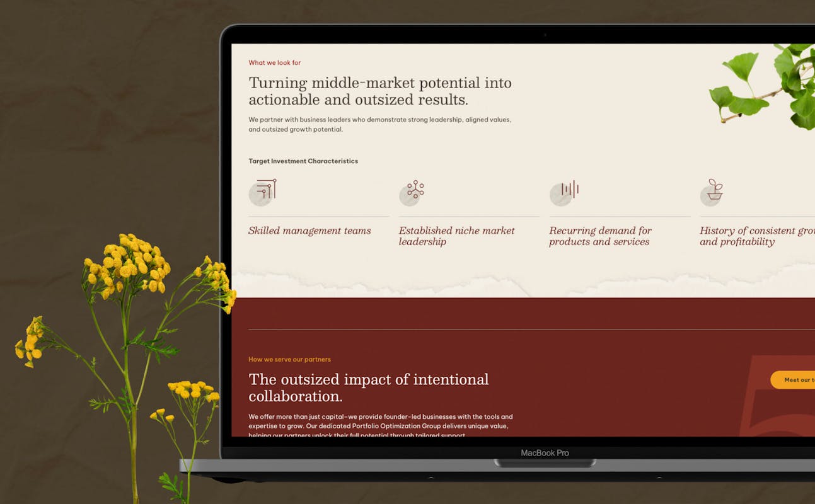The width and height of the screenshot is (815, 504).
Task: Click "Target Investment Characteristics" heading
Action: click(303, 161)
